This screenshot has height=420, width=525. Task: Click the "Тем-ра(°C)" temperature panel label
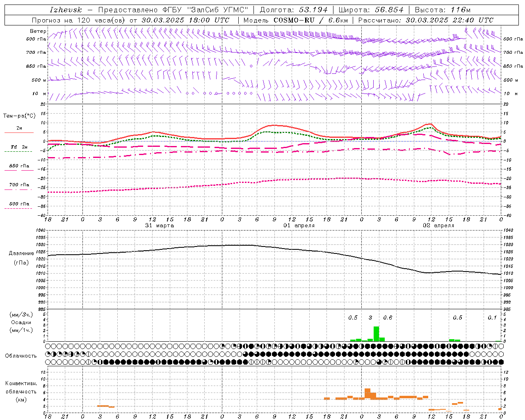[19, 116]
